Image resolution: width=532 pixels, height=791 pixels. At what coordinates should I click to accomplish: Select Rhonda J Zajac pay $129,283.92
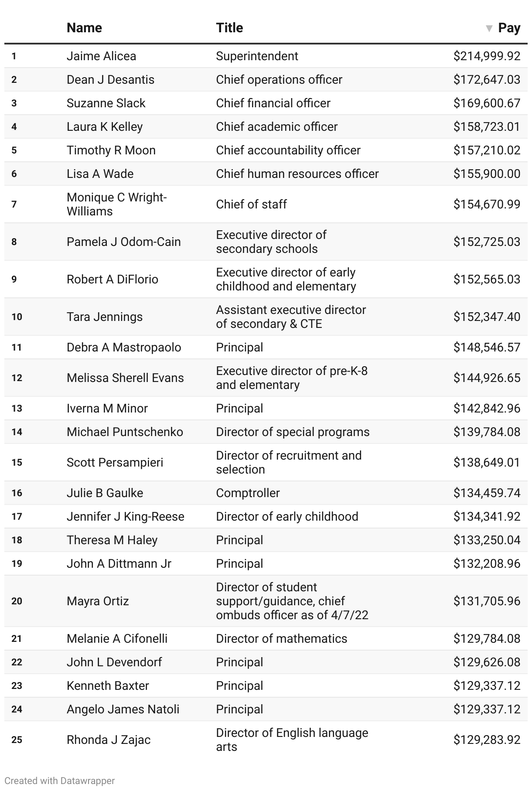[487, 740]
